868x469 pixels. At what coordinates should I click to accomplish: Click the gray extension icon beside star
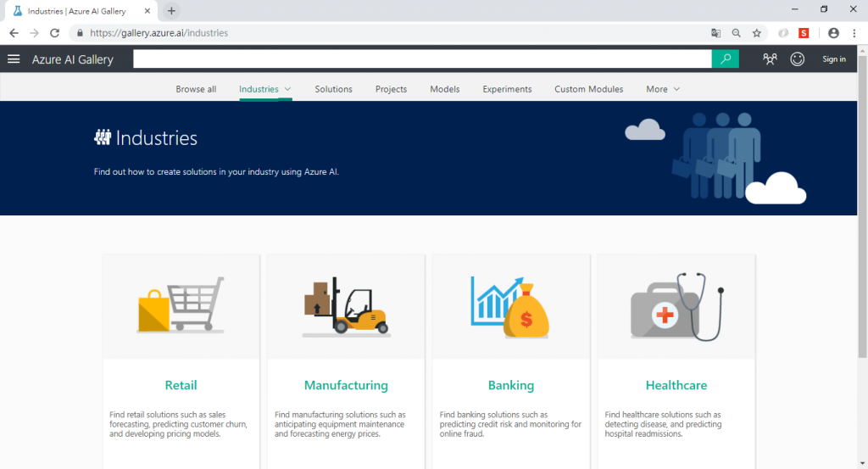[783, 33]
